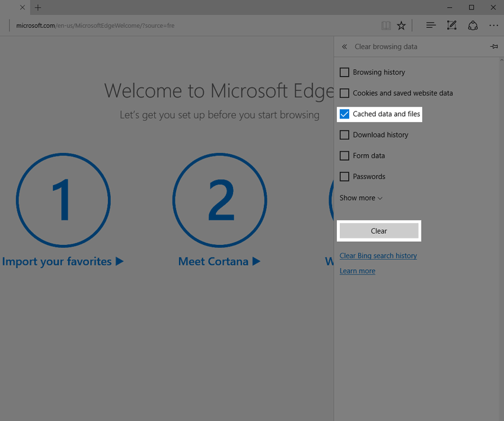Follow the Learn more link
Viewport: 504px width, 421px height.
357,270
